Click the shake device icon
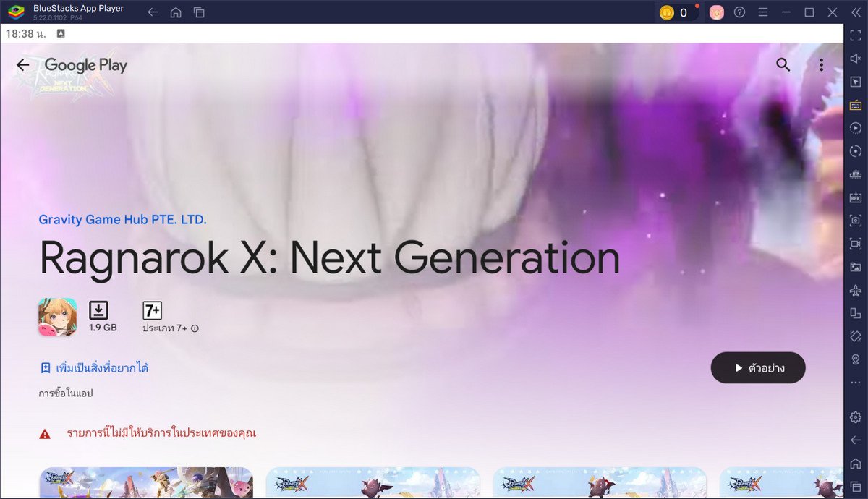Screen dimensions: 868x499 pyautogui.click(x=856, y=336)
